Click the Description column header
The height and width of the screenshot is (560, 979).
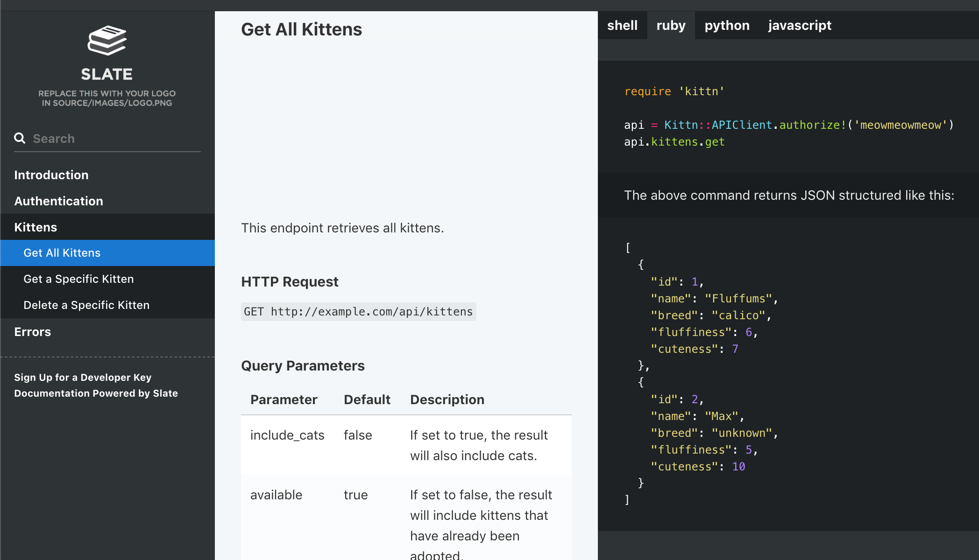pos(447,399)
